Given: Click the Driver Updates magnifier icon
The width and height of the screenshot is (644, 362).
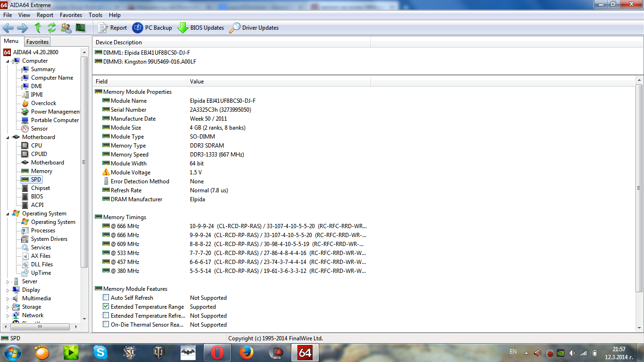Looking at the screenshot, I should coord(234,28).
